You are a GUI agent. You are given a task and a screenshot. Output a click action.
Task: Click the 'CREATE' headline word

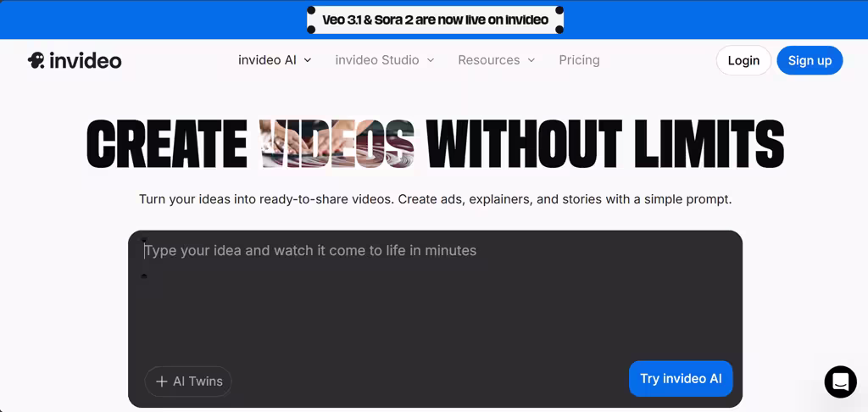click(x=167, y=144)
